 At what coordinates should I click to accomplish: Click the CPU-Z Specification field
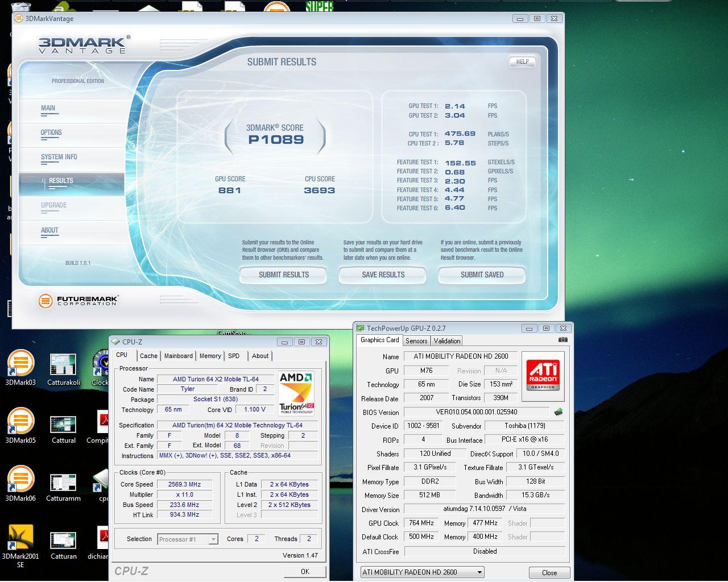coord(237,425)
